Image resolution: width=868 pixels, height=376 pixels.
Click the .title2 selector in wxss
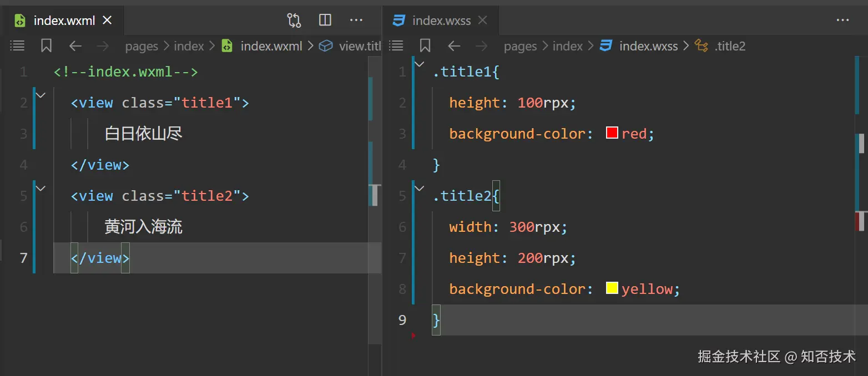[x=462, y=196]
